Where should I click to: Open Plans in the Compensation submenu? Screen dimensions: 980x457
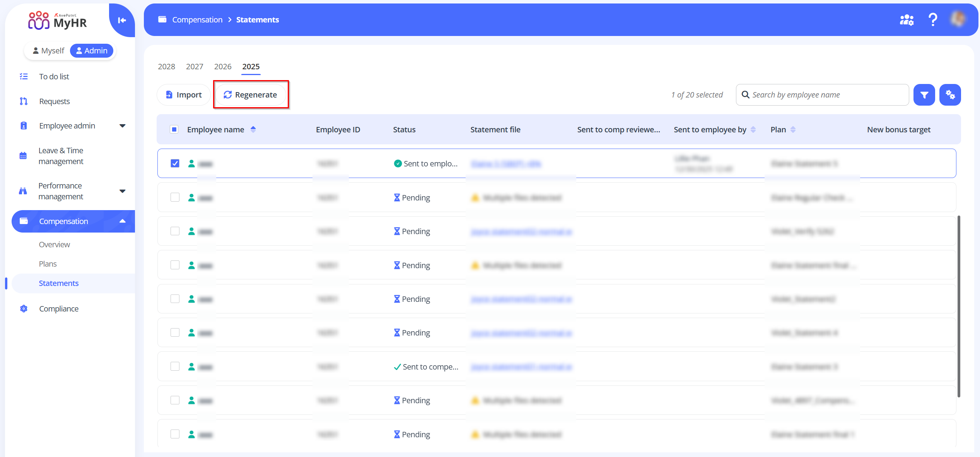pyautogui.click(x=48, y=264)
